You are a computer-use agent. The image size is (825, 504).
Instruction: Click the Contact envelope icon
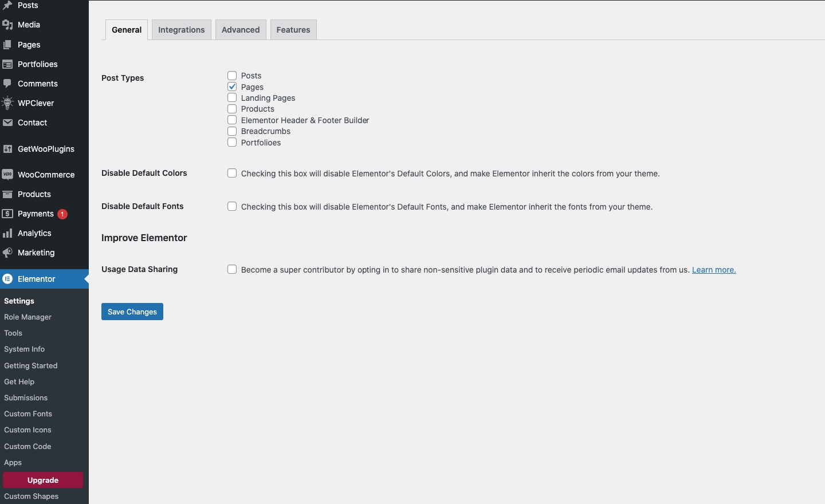click(x=7, y=123)
